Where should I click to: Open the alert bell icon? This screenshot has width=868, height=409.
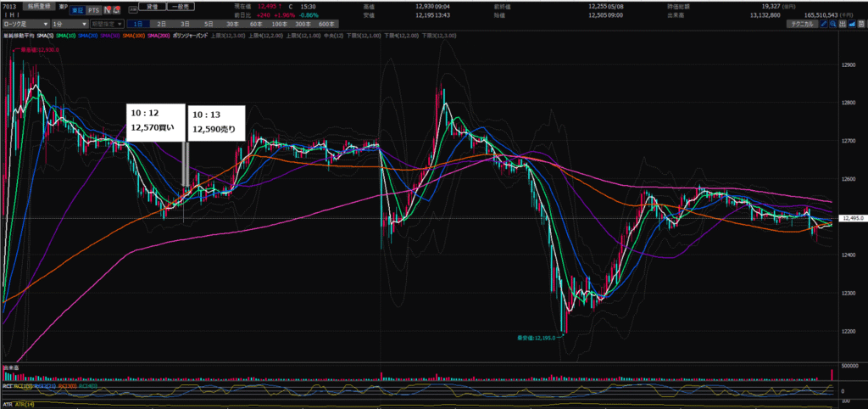117,10
